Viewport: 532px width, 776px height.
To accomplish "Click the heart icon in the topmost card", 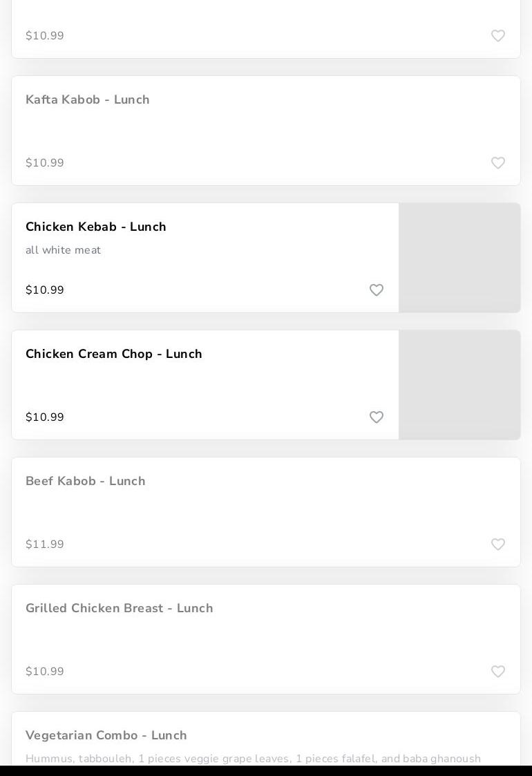I will pyautogui.click(x=497, y=36).
